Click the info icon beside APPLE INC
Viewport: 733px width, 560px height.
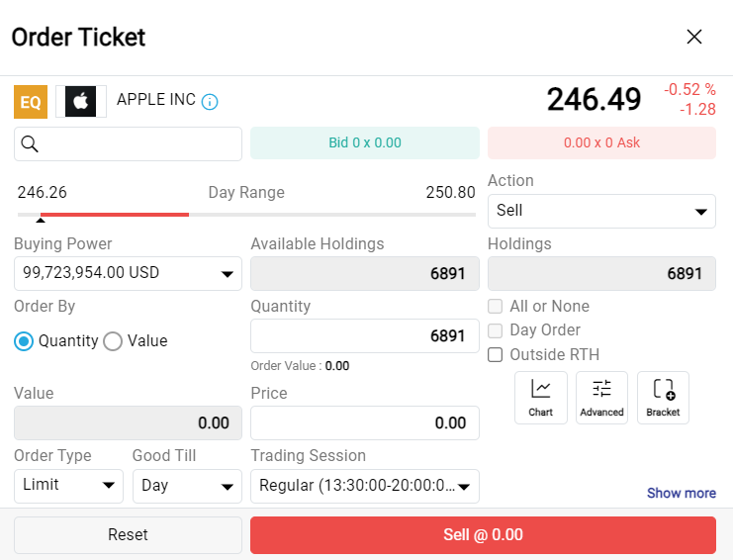210,101
